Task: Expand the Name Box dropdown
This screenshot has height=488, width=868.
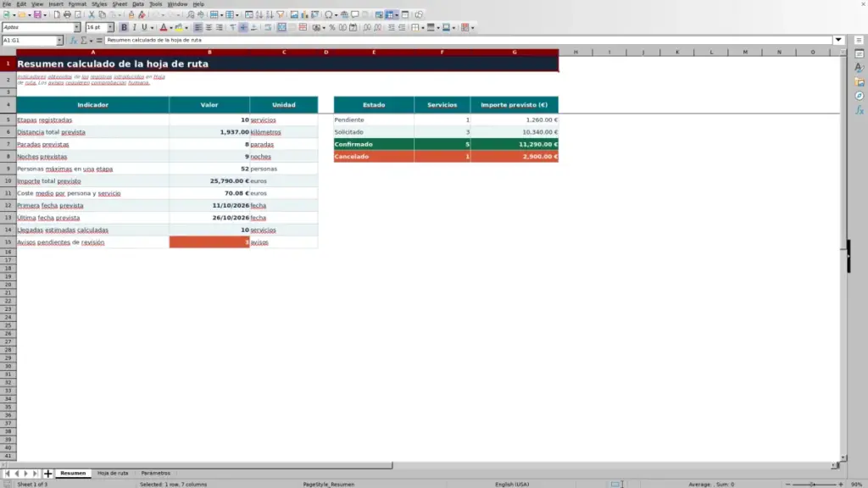Action: [59, 41]
